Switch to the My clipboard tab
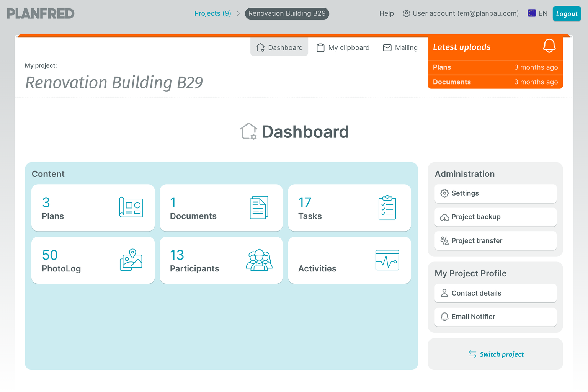588x392 pixels. tap(343, 47)
